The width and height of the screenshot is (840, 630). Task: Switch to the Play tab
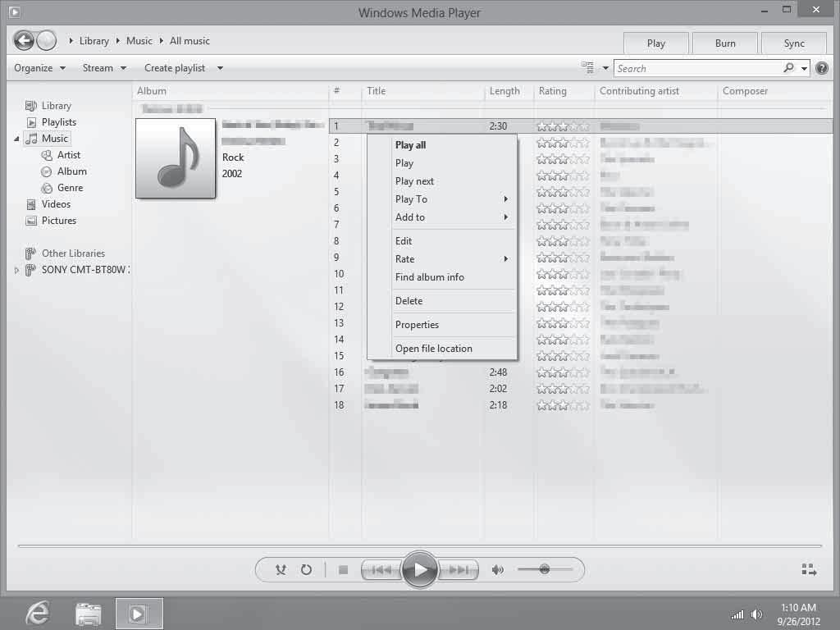[x=655, y=43]
